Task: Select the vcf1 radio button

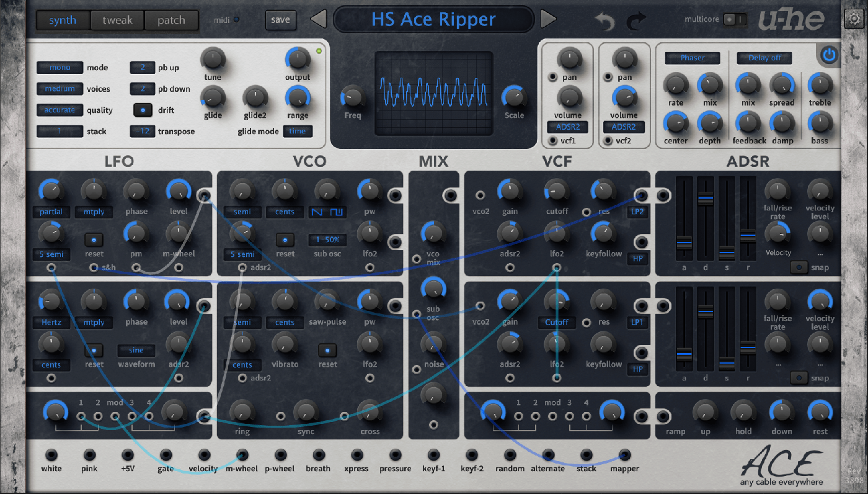Action: coord(552,141)
